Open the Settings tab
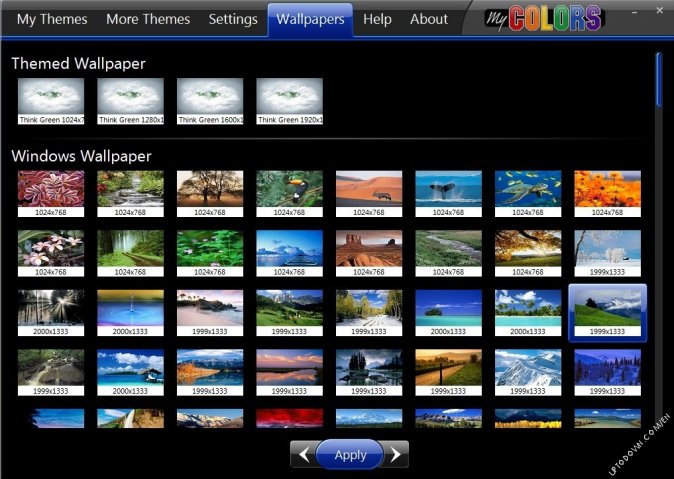 (232, 19)
